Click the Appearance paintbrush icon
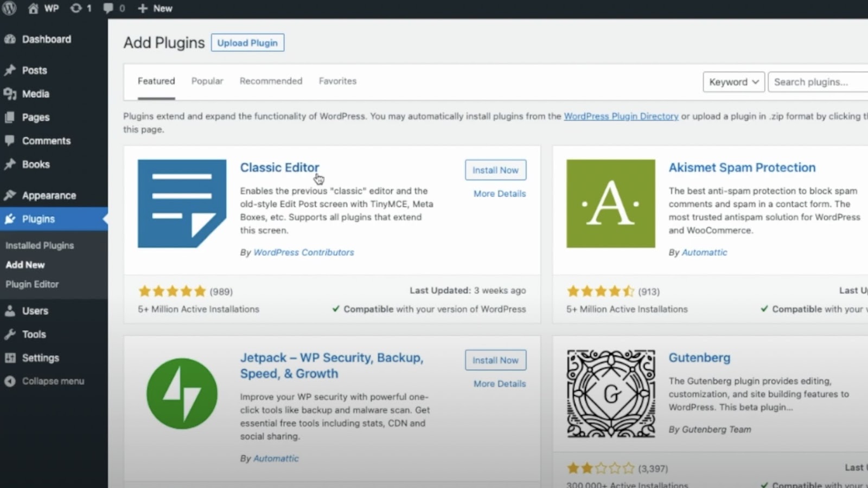 (10, 195)
